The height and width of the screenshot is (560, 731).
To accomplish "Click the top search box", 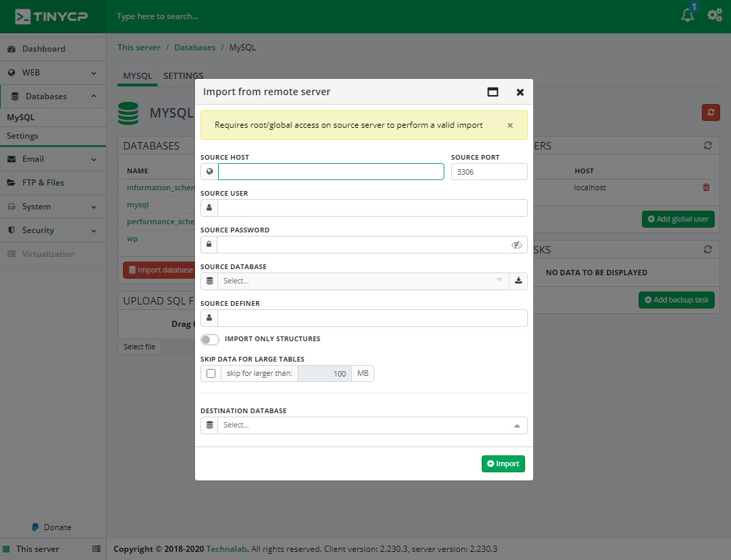I will 158,16.
